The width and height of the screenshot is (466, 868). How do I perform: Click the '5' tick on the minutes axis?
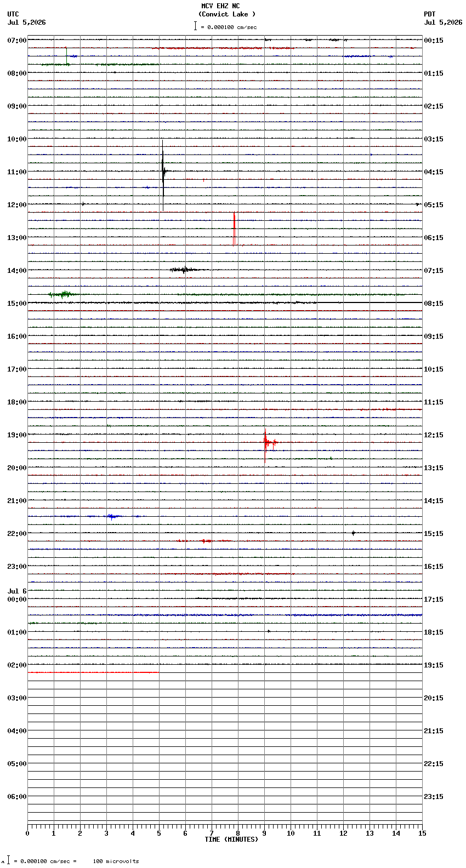tap(159, 833)
